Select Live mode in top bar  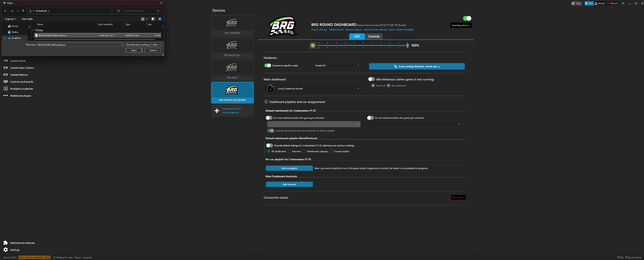(x=589, y=3)
